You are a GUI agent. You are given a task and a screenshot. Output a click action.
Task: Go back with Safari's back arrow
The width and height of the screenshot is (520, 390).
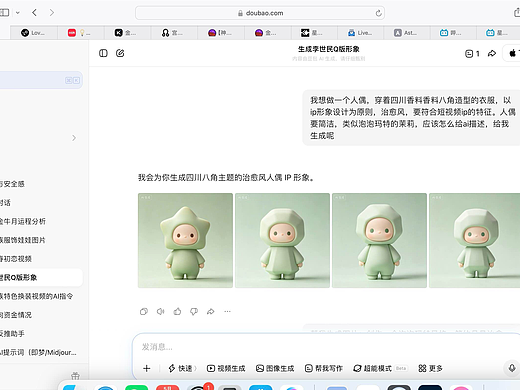(x=34, y=13)
